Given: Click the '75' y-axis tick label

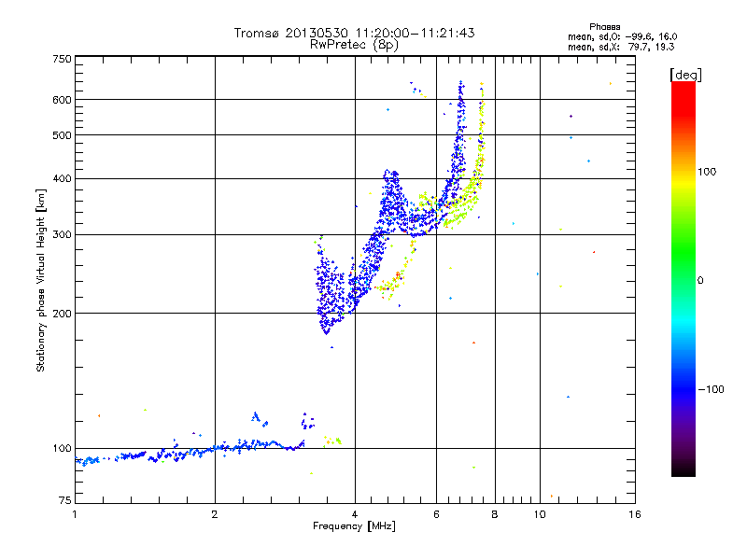Looking at the screenshot, I should pos(65,500).
